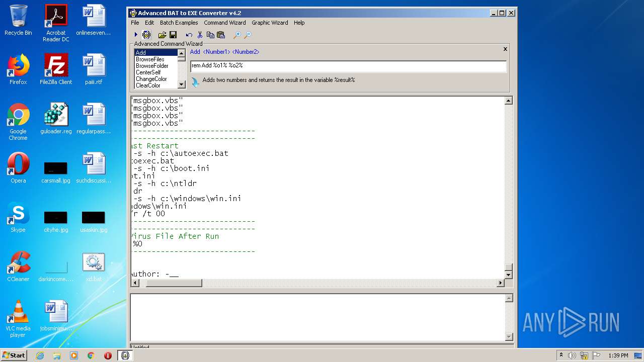
Task: Click the editor vertical scroll-down arrow
Action: (x=508, y=275)
